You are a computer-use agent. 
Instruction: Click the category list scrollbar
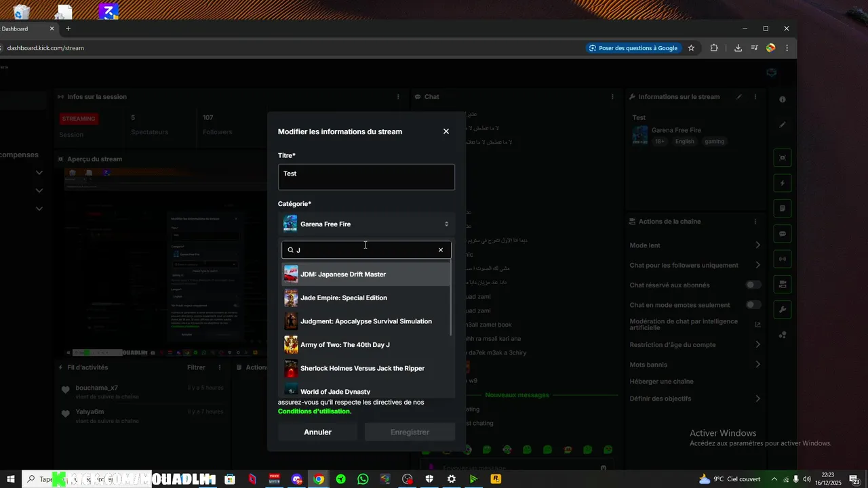[x=452, y=298]
